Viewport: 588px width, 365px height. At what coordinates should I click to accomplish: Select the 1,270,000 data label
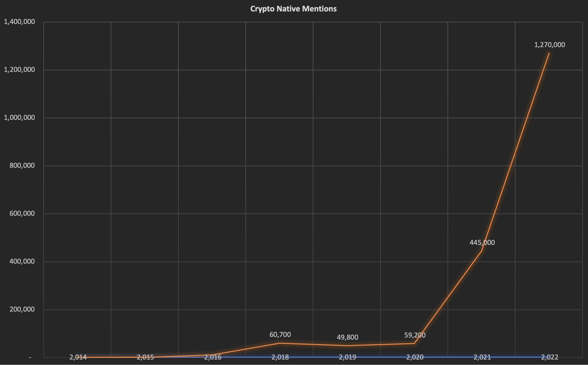click(550, 45)
